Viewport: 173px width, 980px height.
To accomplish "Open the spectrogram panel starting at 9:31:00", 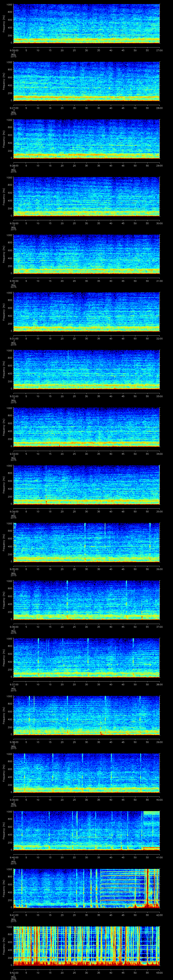I will click(86, 312).
